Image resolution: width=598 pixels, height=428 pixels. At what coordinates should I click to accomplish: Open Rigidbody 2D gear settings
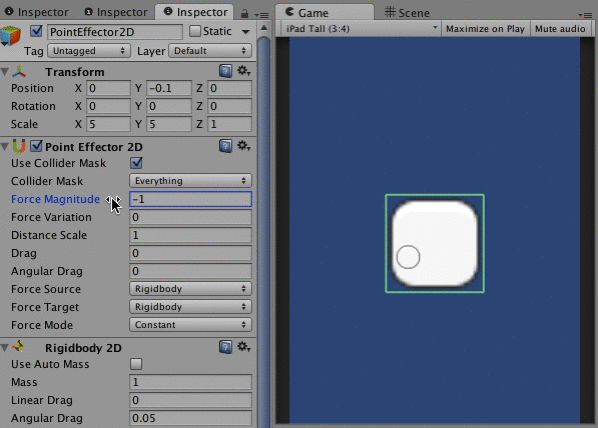[244, 347]
